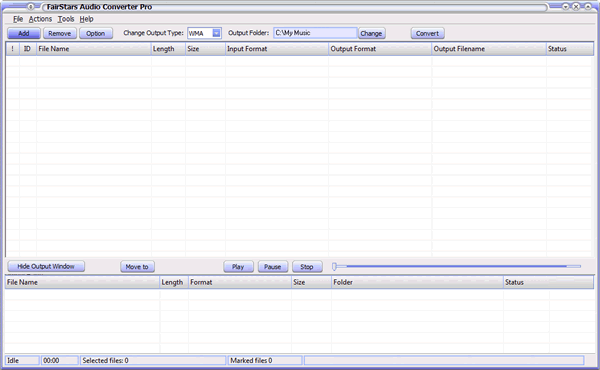Open the Option settings button

pos(96,33)
